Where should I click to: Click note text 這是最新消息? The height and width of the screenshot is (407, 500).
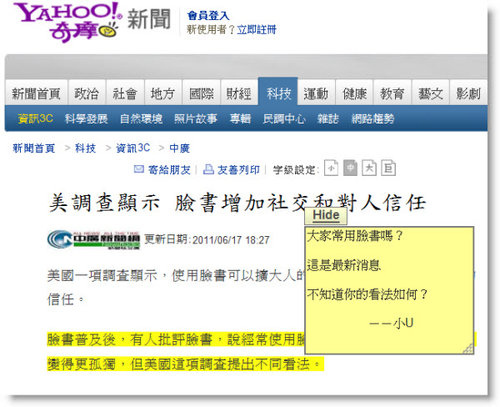point(344,265)
